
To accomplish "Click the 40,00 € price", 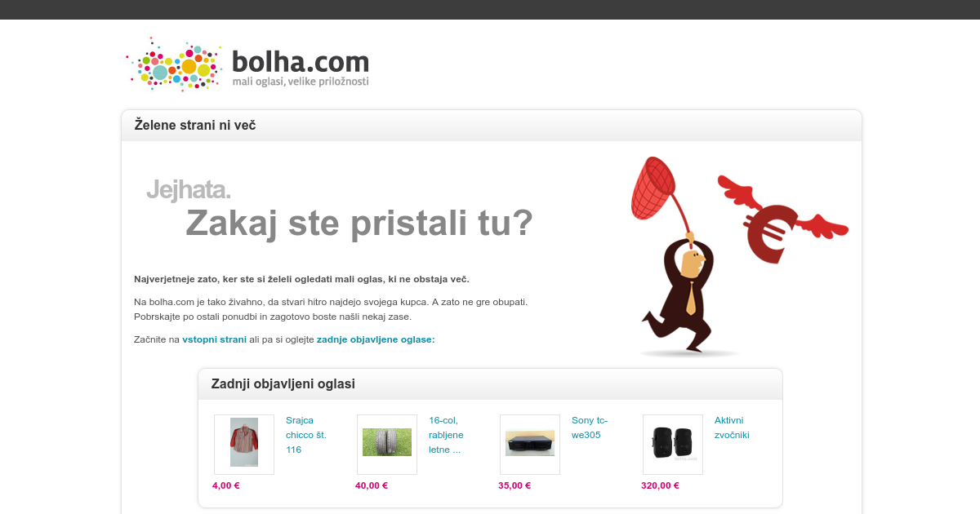I will [x=372, y=485].
